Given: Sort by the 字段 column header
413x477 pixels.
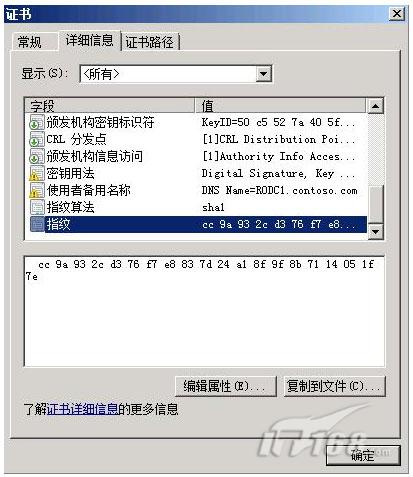Looking at the screenshot, I should tap(110, 106).
